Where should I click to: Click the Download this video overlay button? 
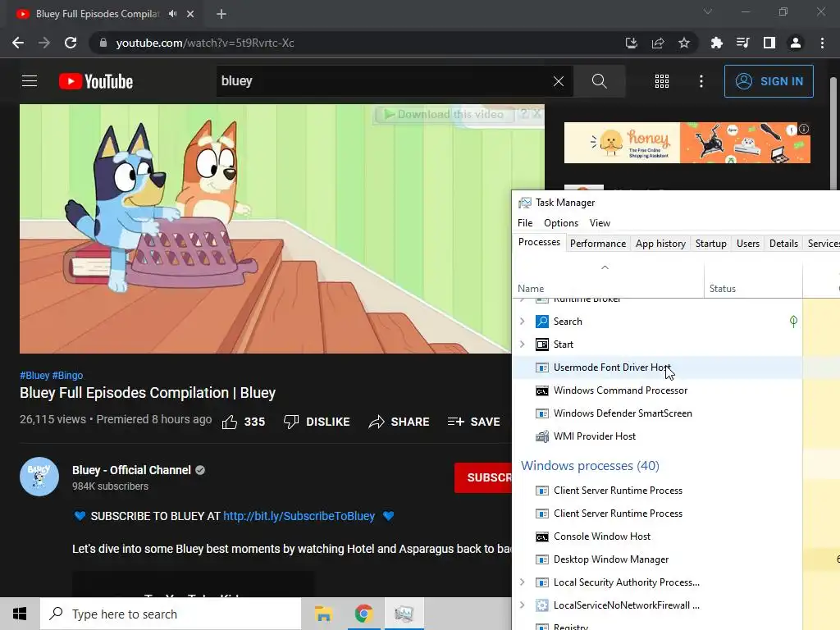coord(444,114)
